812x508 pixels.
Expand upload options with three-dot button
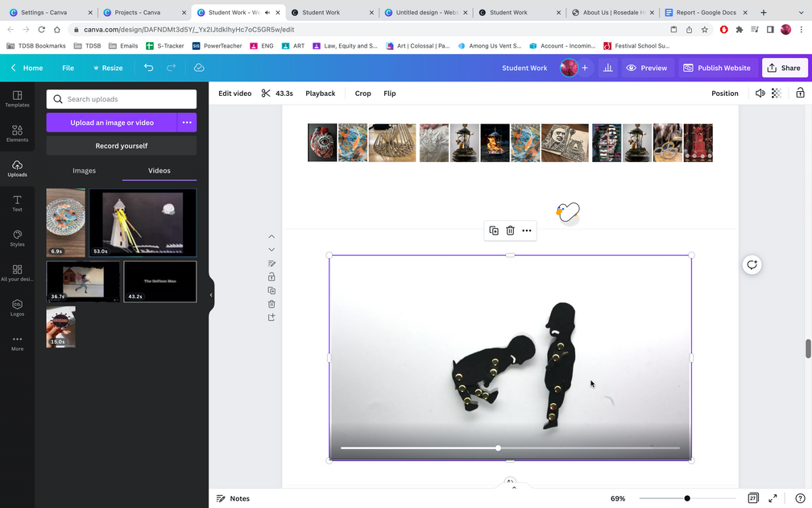pyautogui.click(x=187, y=123)
